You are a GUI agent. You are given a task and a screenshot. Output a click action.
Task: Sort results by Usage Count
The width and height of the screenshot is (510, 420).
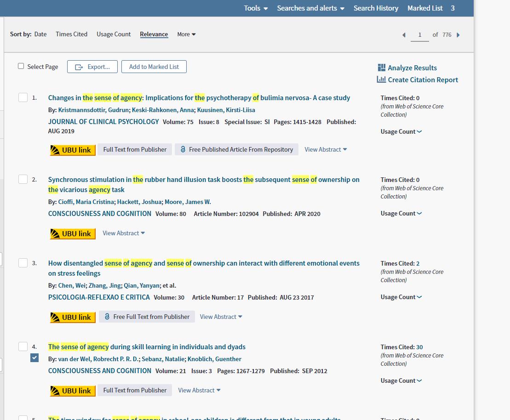114,34
